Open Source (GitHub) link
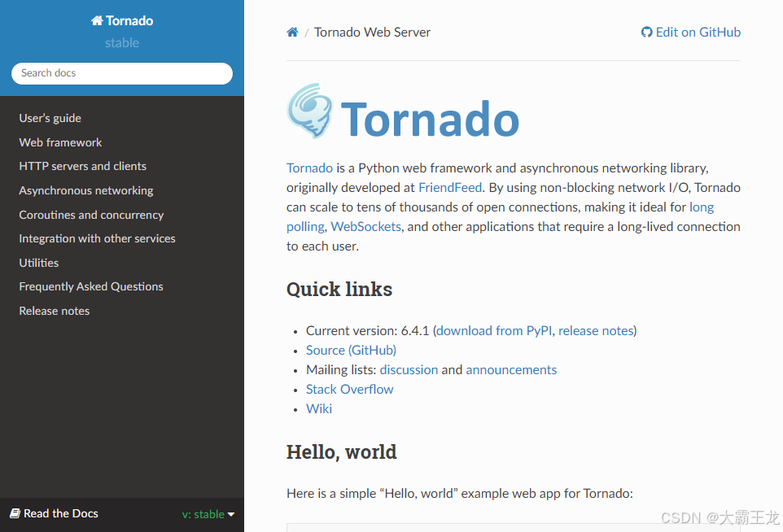The image size is (783, 532). [351, 351]
